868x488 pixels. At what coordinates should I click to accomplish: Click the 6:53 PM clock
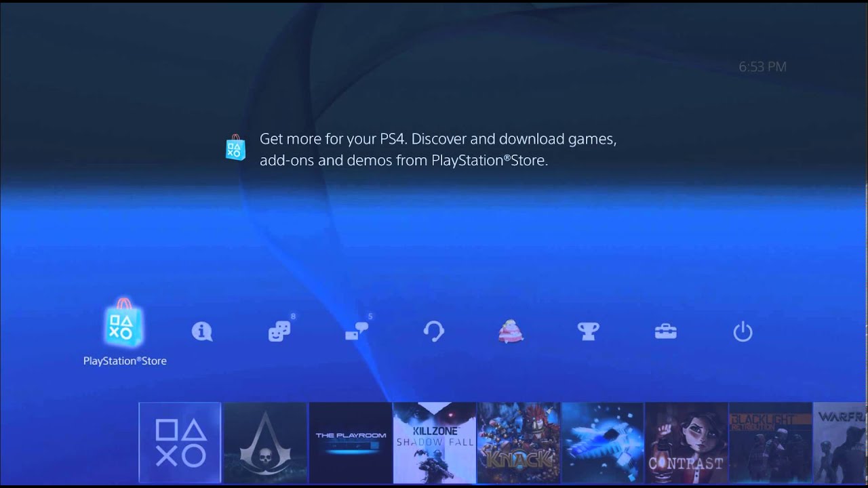762,66
